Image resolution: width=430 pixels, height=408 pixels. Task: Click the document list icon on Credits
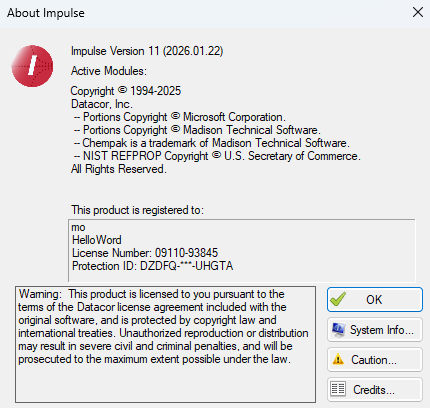(x=338, y=389)
